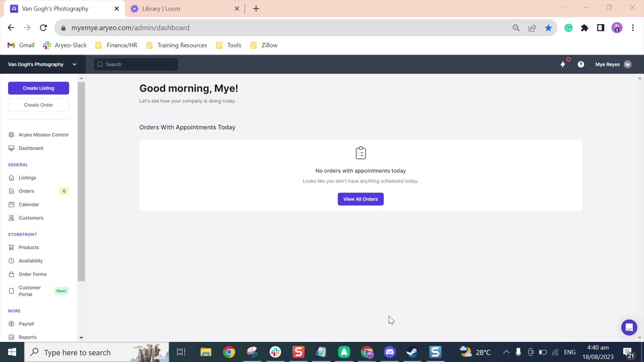Open Task View on the taskbar
Viewport: 644px width, 362px height.
[181, 352]
